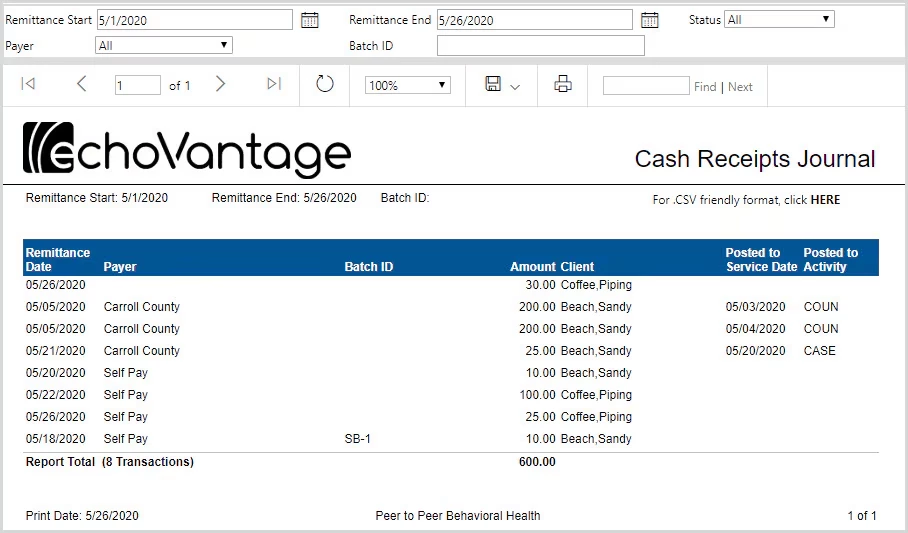Open the Status dropdown
908x533 pixels.
779,19
